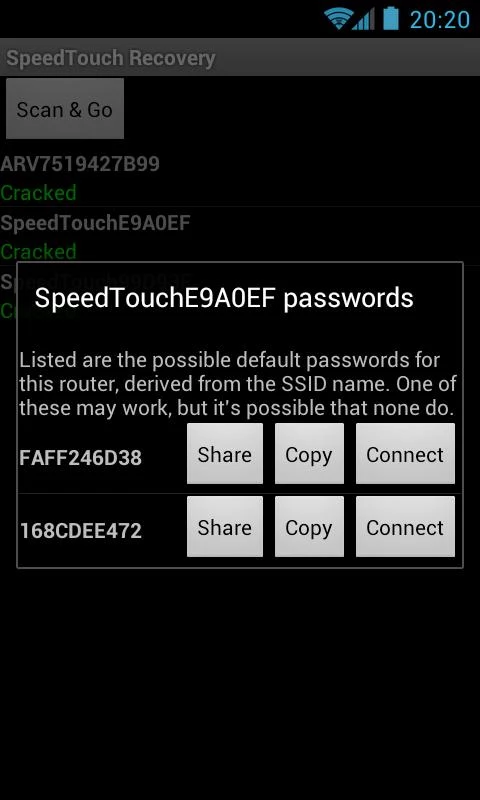Image resolution: width=480 pixels, height=800 pixels.
Task: Tap the Scan & Go button
Action: click(65, 109)
